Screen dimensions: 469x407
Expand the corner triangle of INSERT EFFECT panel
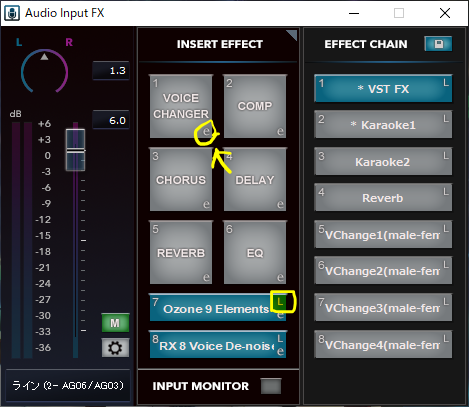point(292,35)
